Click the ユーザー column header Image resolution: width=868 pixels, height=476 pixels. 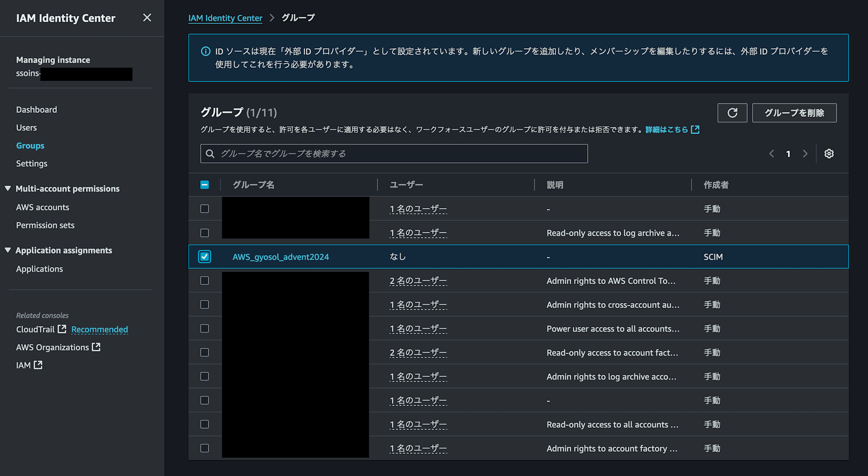point(406,185)
